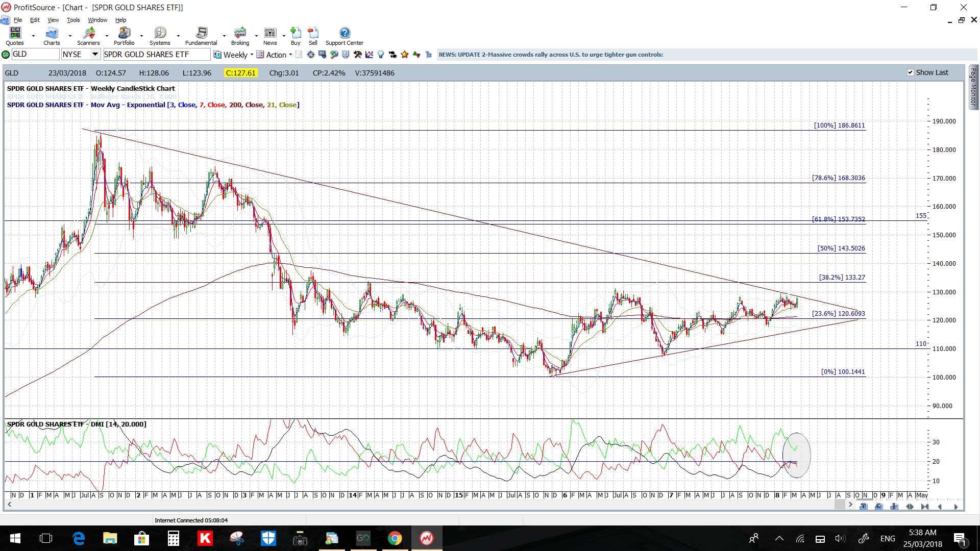Viewport: 980px width, 551px height.
Task: Open the News tool
Action: click(270, 36)
